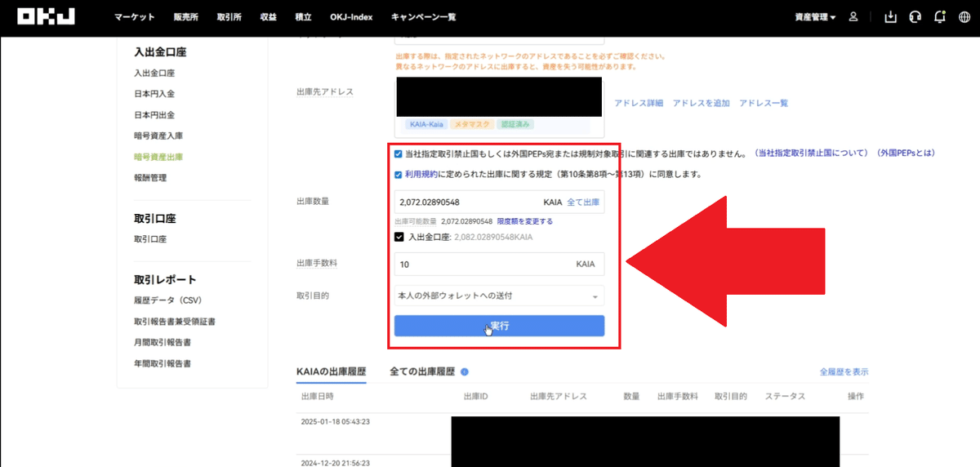Click the ステータス column header
The width and height of the screenshot is (980, 467).
coord(785,396)
